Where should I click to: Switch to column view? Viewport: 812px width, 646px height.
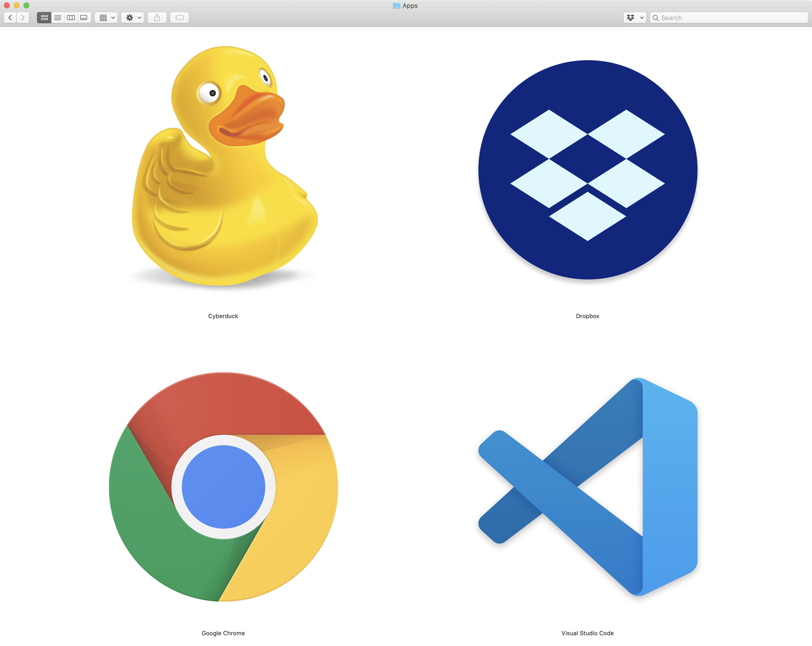tap(71, 18)
